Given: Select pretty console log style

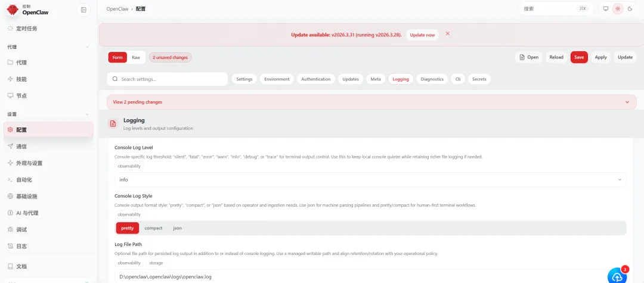Looking at the screenshot, I should [128, 228].
